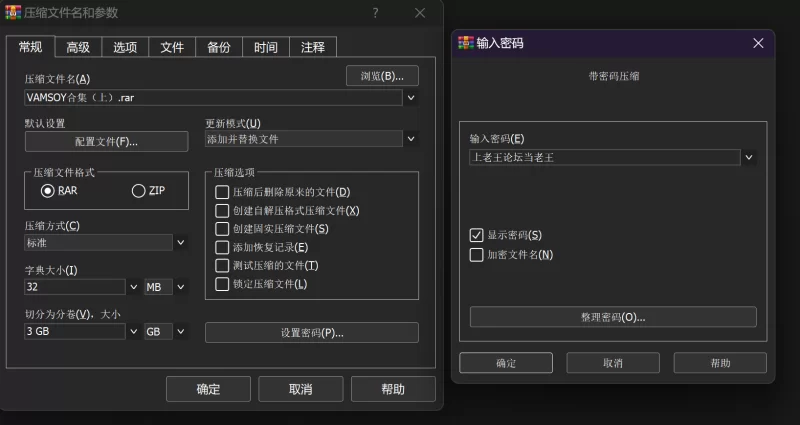Toggle 锁定压缩文件(L) checkbox
The width and height of the screenshot is (800, 425).
222,284
